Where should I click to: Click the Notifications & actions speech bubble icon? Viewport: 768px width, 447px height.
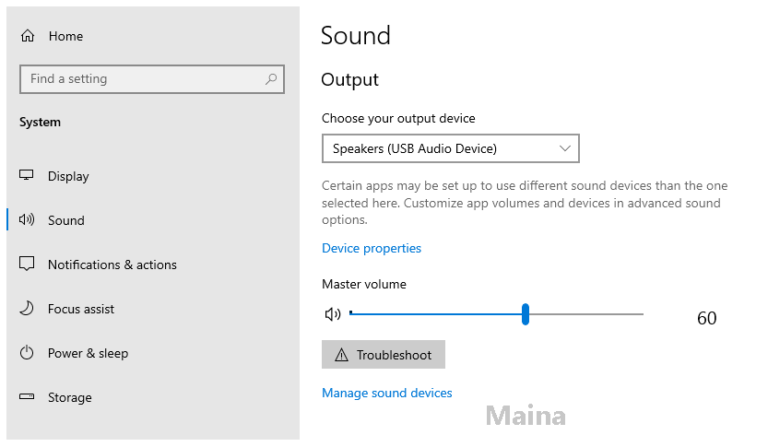[27, 265]
